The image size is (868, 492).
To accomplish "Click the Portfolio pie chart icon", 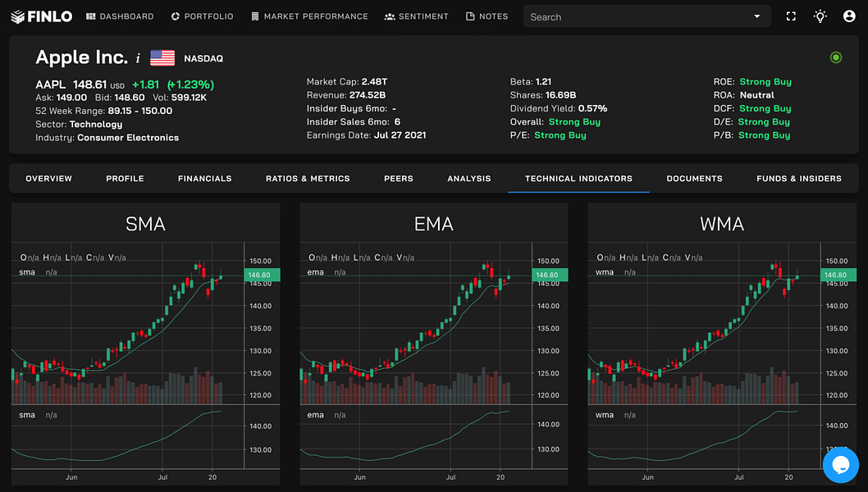I will click(x=176, y=16).
